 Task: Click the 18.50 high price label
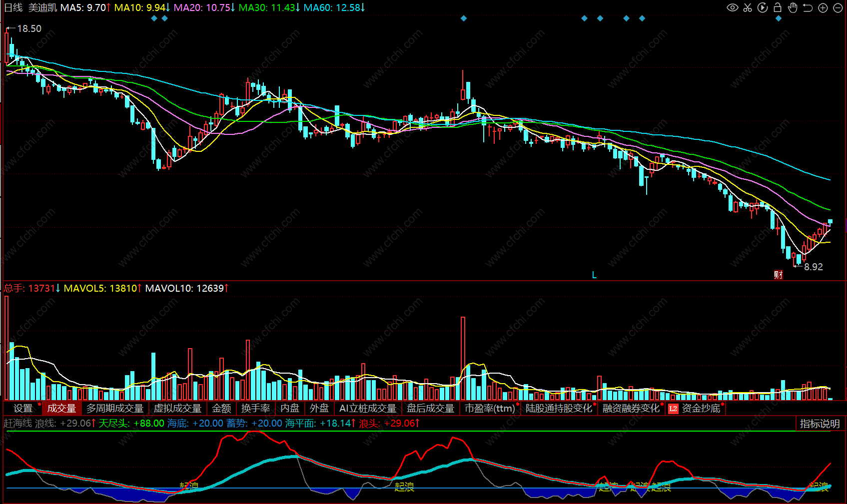point(29,28)
